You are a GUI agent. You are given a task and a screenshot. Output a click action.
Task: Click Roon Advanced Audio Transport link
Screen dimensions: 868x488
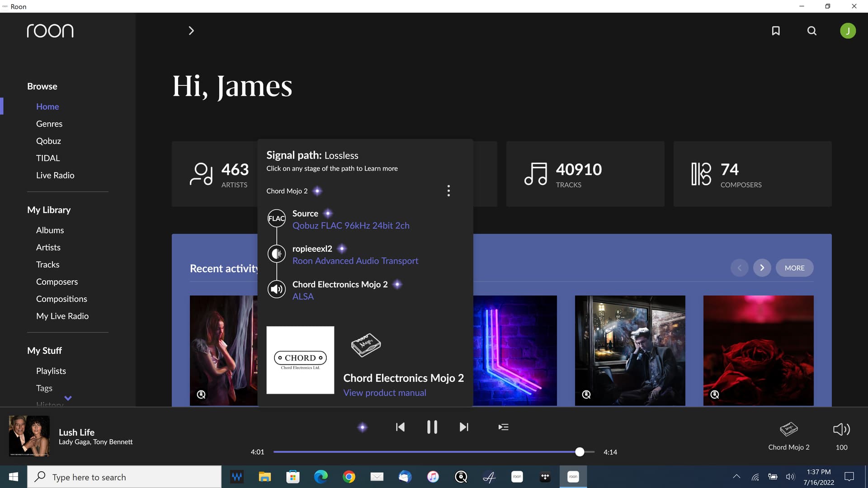tap(355, 261)
